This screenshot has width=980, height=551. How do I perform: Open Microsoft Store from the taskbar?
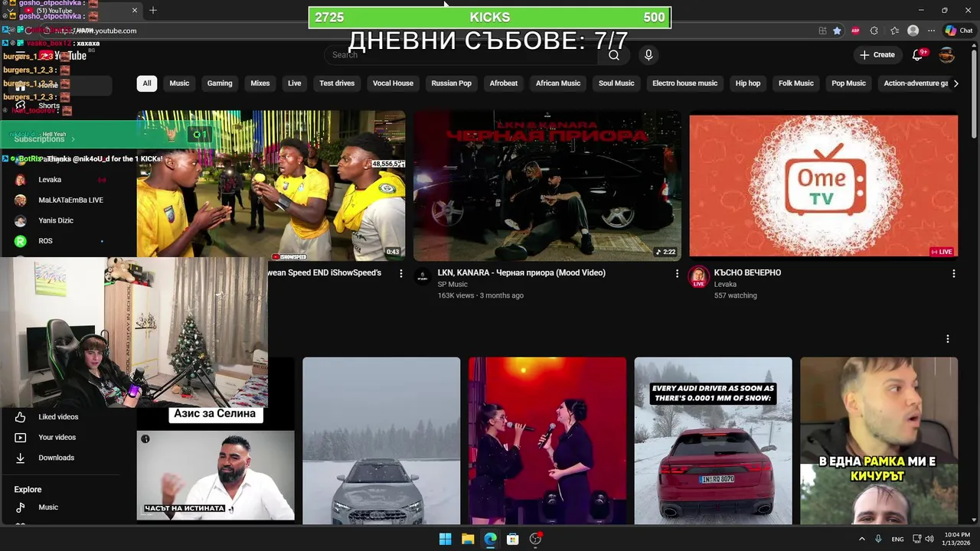[x=513, y=539]
